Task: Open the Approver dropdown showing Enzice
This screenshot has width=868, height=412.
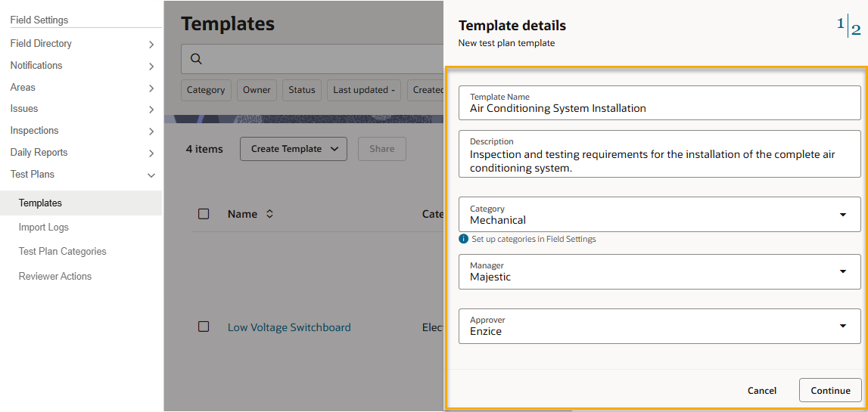Action: click(x=843, y=326)
